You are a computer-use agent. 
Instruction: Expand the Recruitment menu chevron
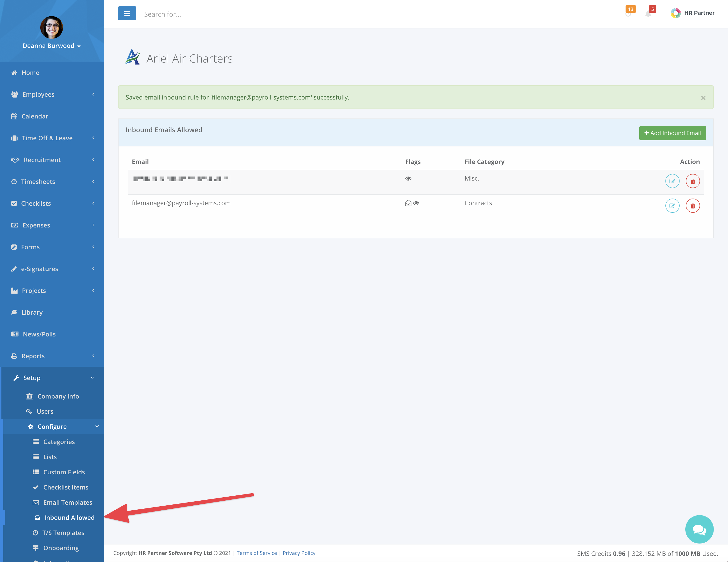point(93,159)
